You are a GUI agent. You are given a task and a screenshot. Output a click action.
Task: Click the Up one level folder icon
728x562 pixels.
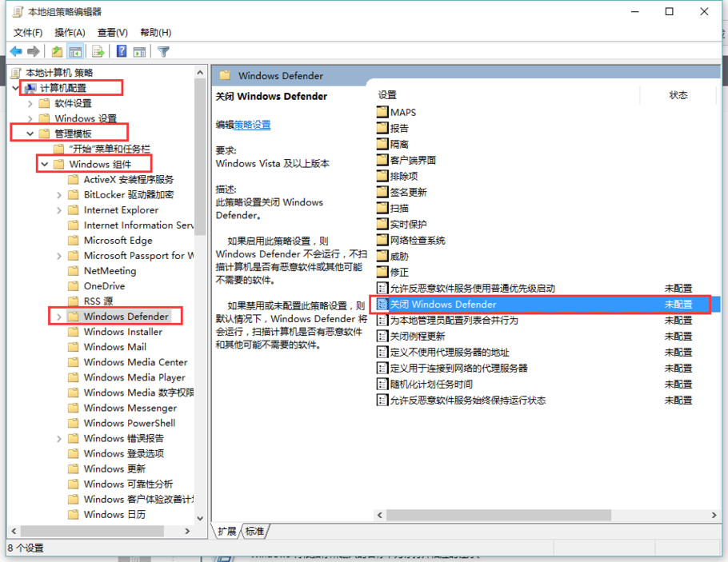click(x=57, y=52)
